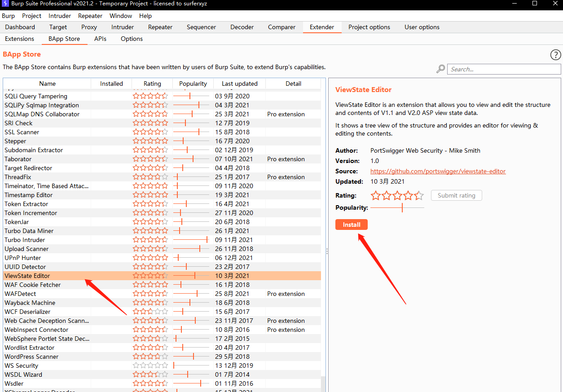Open the viewstate-editor GitHub source link
Image resolution: width=563 pixels, height=392 pixels.
point(438,171)
